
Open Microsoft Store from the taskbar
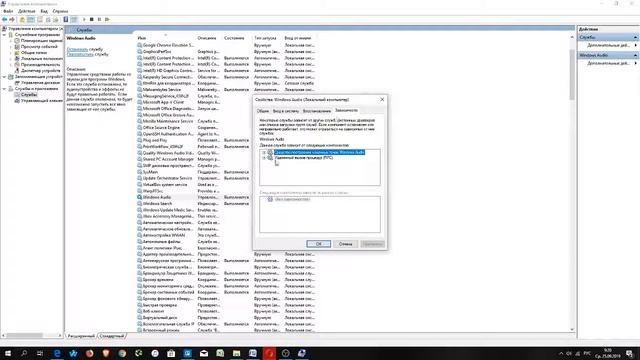click(x=171, y=353)
